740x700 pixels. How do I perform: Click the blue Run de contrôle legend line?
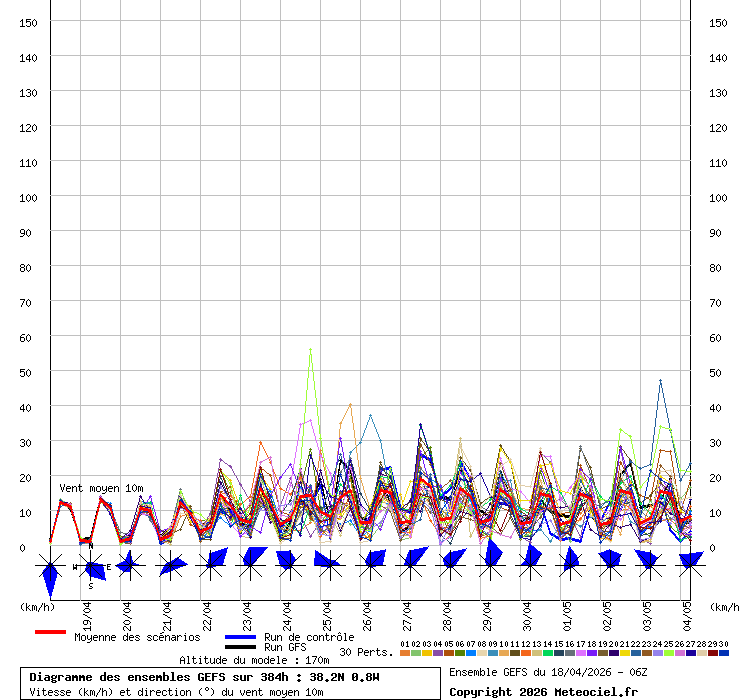pyautogui.click(x=241, y=637)
